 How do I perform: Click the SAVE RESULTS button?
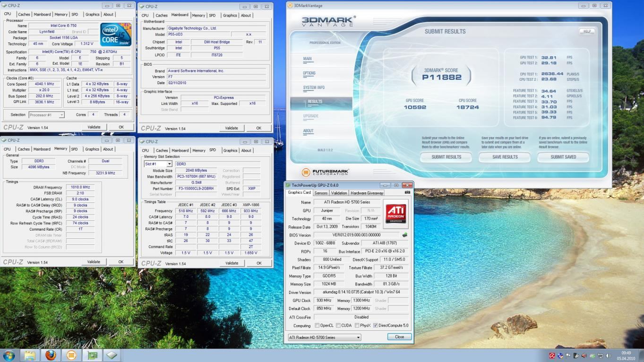[505, 157]
